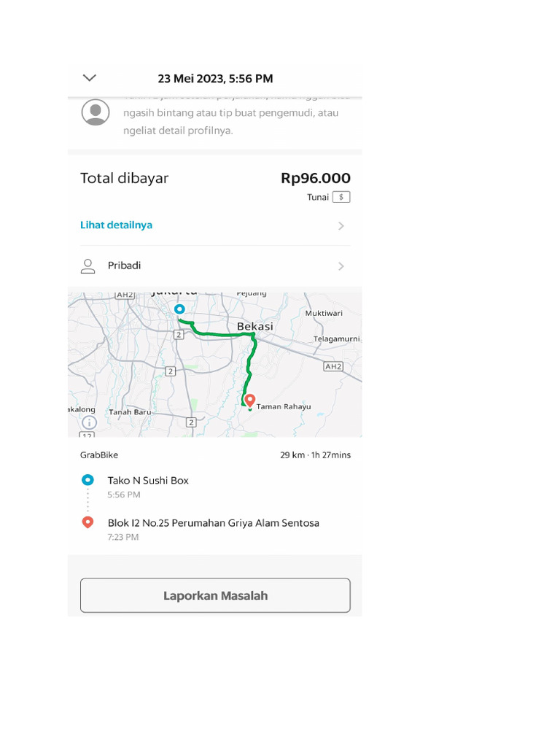The height and width of the screenshot is (747, 560).
Task: Select the Tako N Sushi Box pickup entry
Action: pyautogui.click(x=148, y=481)
